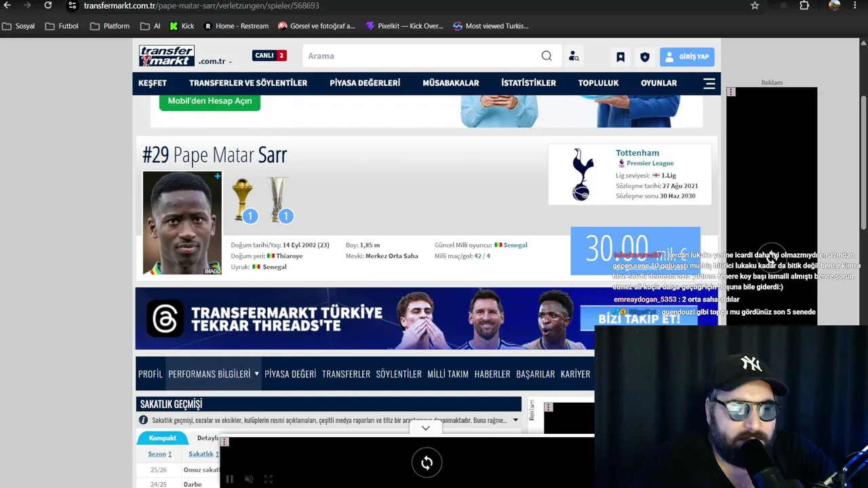Viewport: 868px width, 488px height.
Task: Open Topluluk menu
Action: (x=599, y=83)
